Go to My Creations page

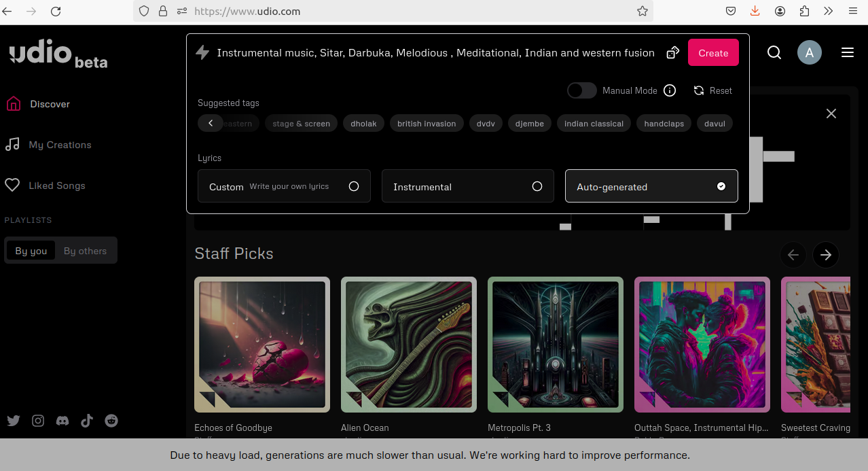pyautogui.click(x=60, y=145)
